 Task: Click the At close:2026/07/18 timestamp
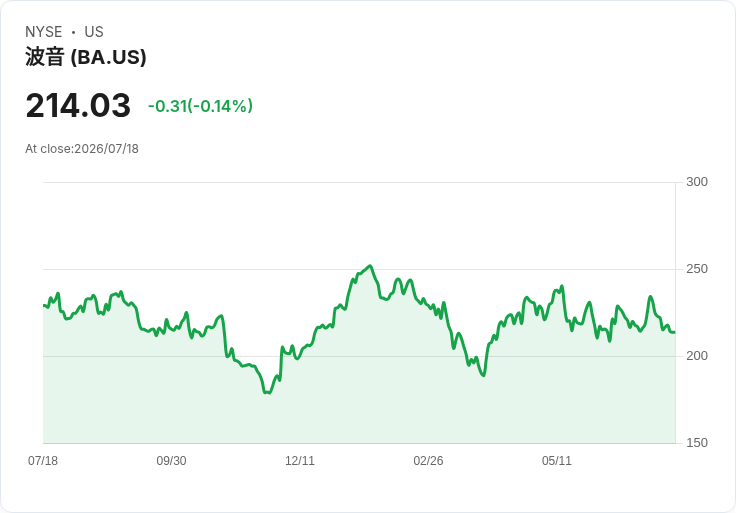click(x=82, y=149)
